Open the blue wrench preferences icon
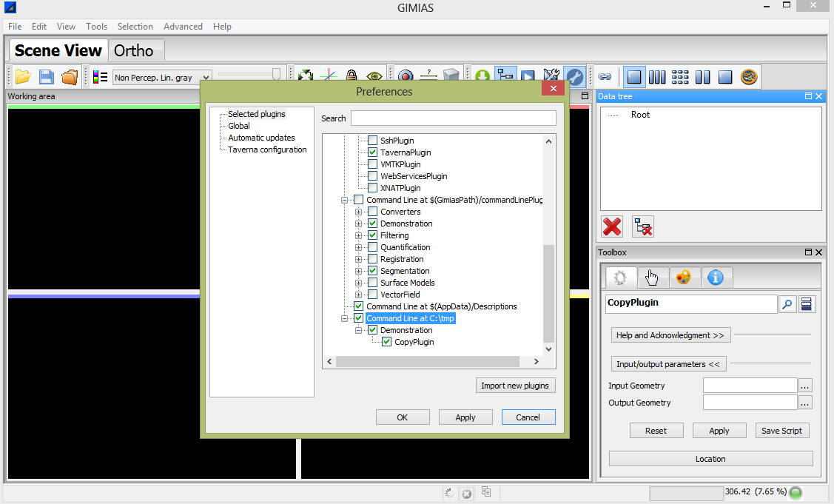Viewport: 834px width, 504px height. pyautogui.click(x=574, y=76)
